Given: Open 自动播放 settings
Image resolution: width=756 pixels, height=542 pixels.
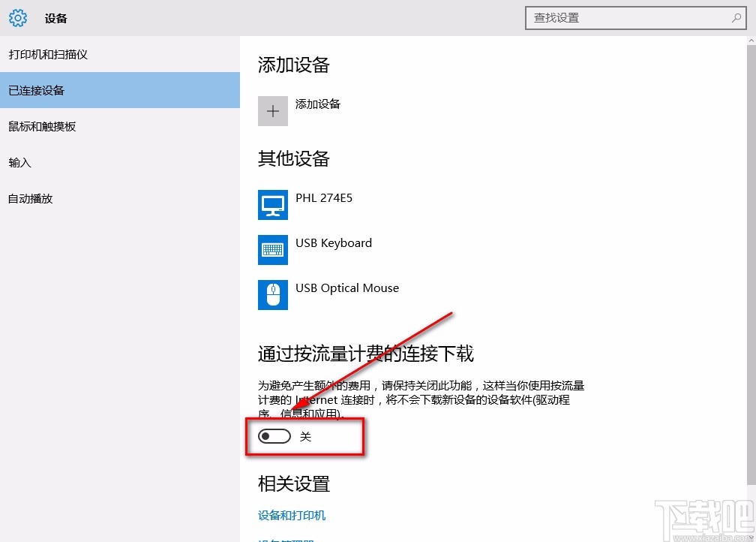Looking at the screenshot, I should [30, 198].
